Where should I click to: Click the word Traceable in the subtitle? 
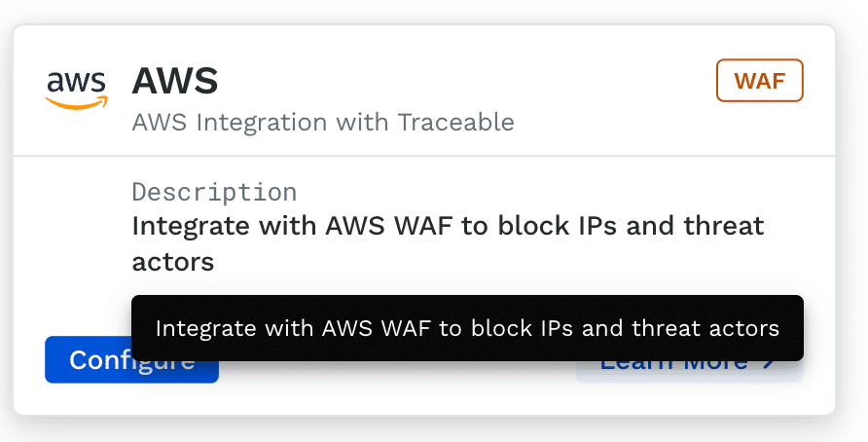pos(455,123)
